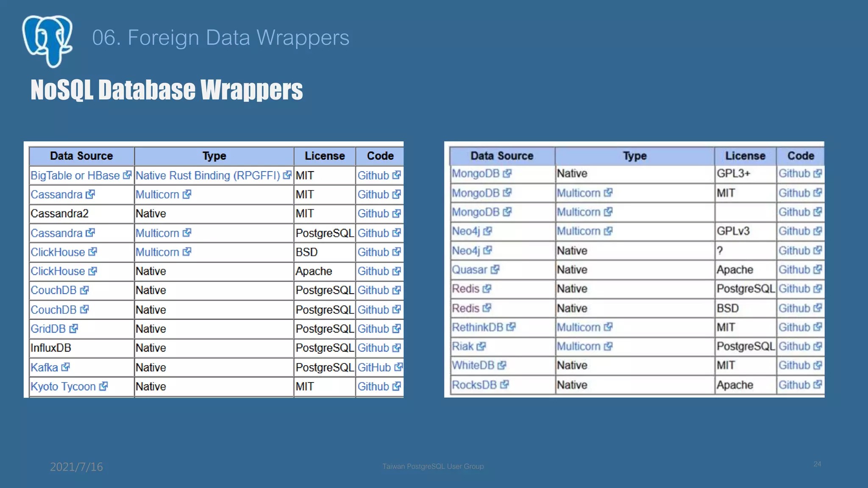Click external-link icon beside Apache ClickHouse

(x=93, y=271)
